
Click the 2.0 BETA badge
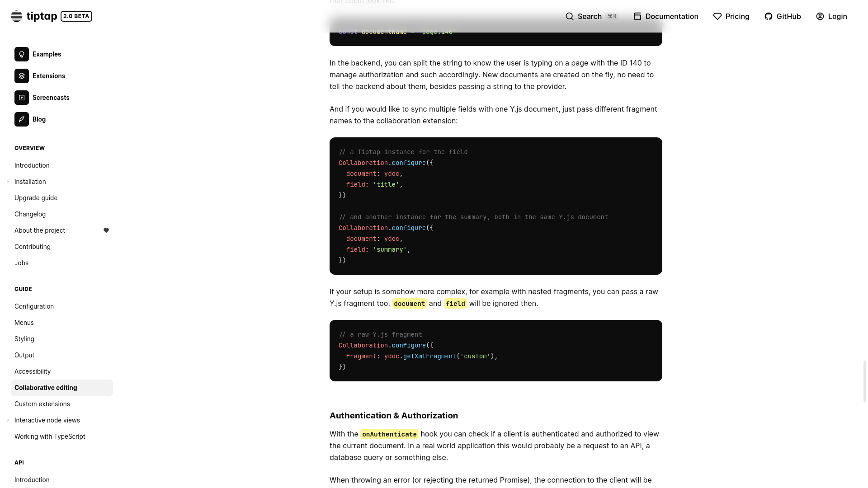(76, 16)
